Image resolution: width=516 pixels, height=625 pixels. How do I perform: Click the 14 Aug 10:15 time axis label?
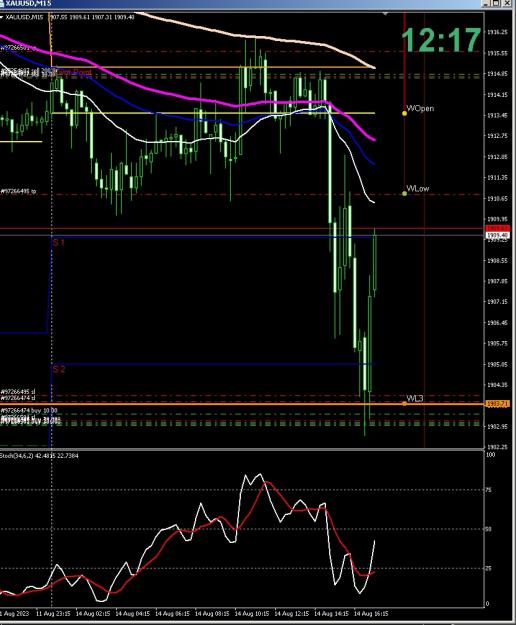click(x=251, y=613)
